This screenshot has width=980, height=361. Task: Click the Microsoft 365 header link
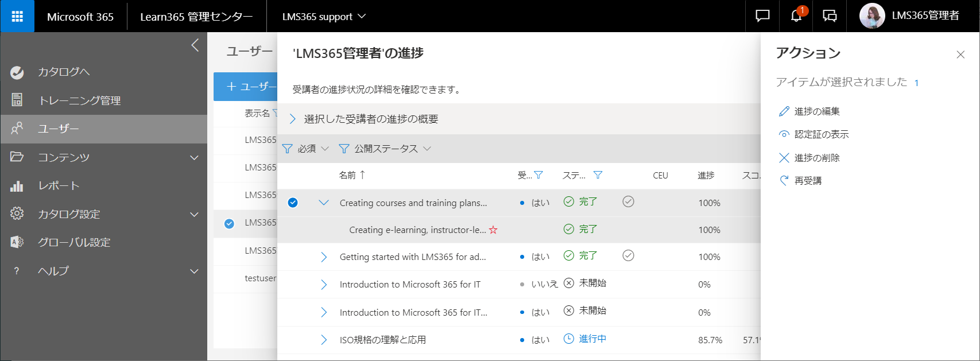pyautogui.click(x=80, y=17)
